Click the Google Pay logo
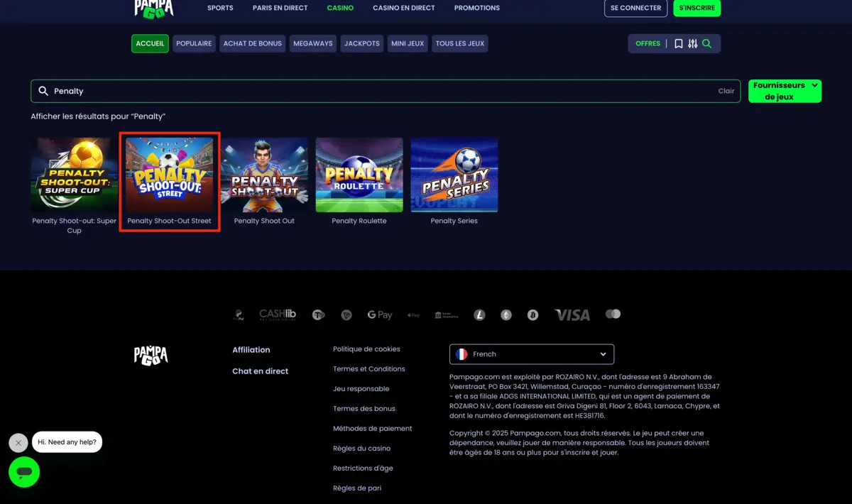 pos(380,314)
